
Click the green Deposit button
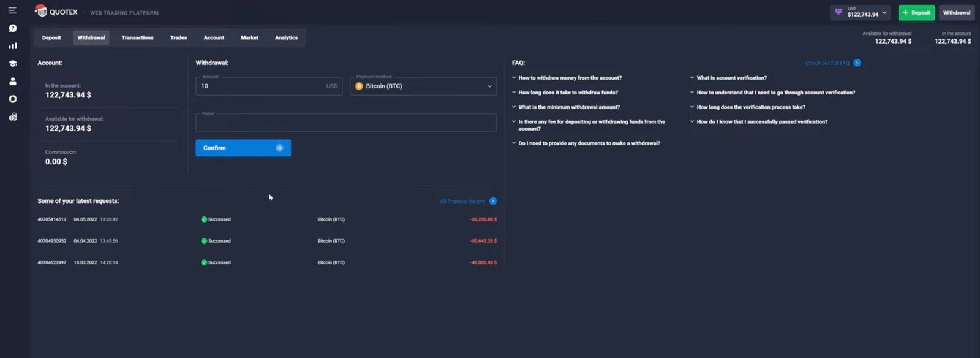click(916, 12)
